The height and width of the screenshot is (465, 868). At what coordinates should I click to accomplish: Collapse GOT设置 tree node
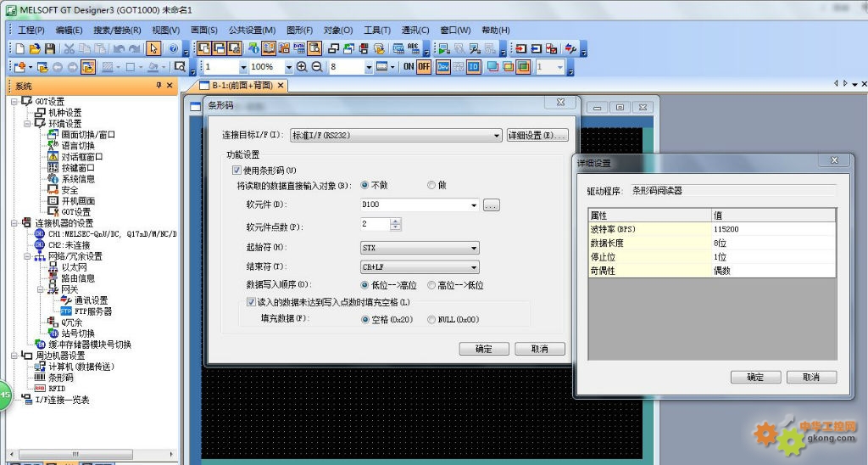[x=14, y=102]
